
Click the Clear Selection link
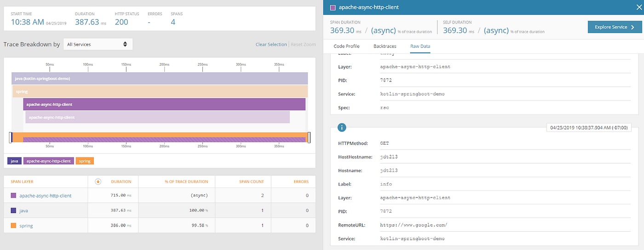pyautogui.click(x=271, y=45)
